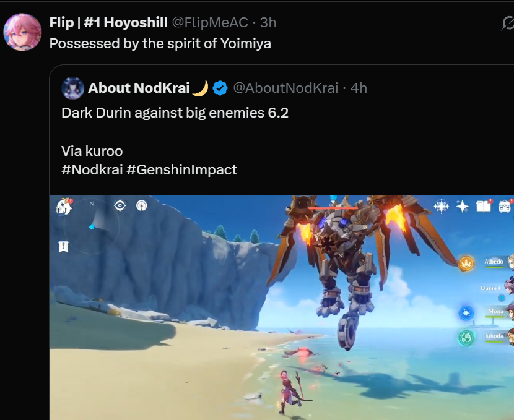514x420 pixels.
Task: Open the wish star icon
Action: [x=462, y=206]
